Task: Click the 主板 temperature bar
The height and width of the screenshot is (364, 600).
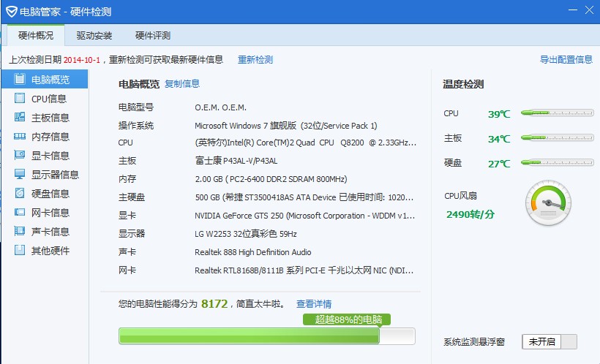Action: click(558, 137)
